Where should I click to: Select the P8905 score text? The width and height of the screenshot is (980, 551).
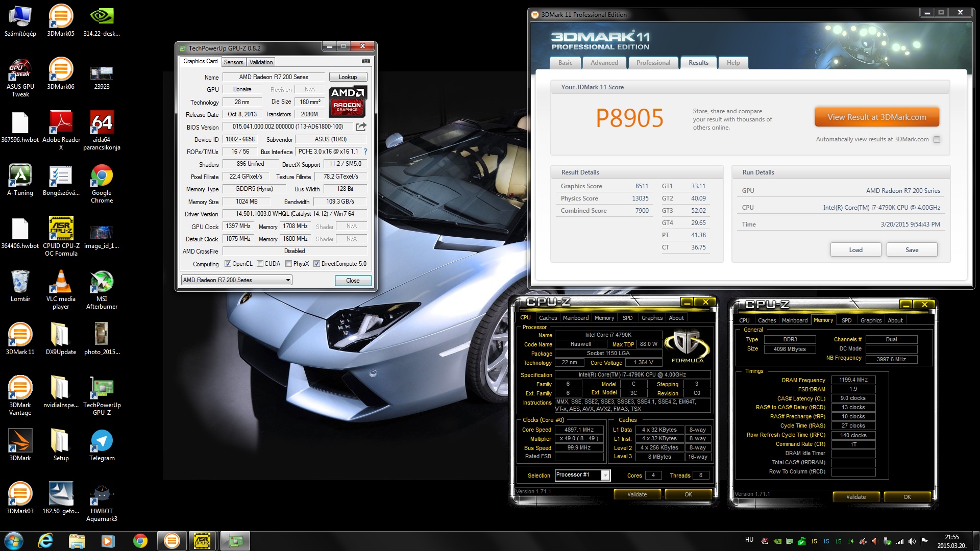(629, 118)
